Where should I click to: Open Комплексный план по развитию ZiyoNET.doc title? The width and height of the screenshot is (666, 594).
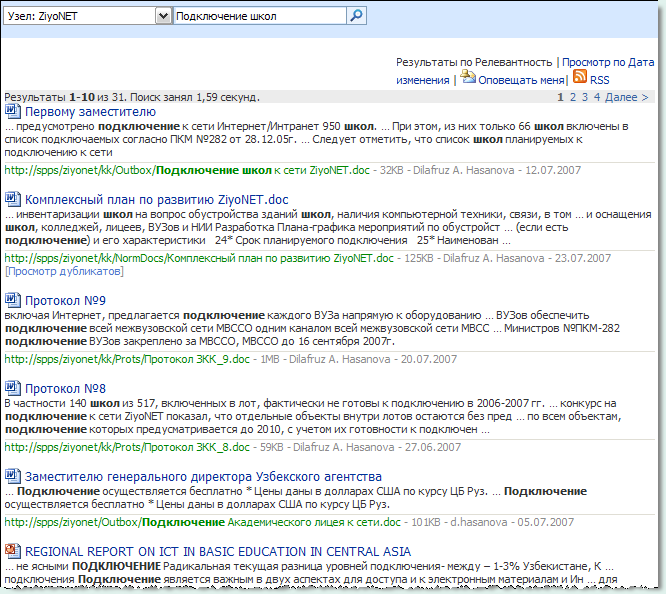point(157,200)
